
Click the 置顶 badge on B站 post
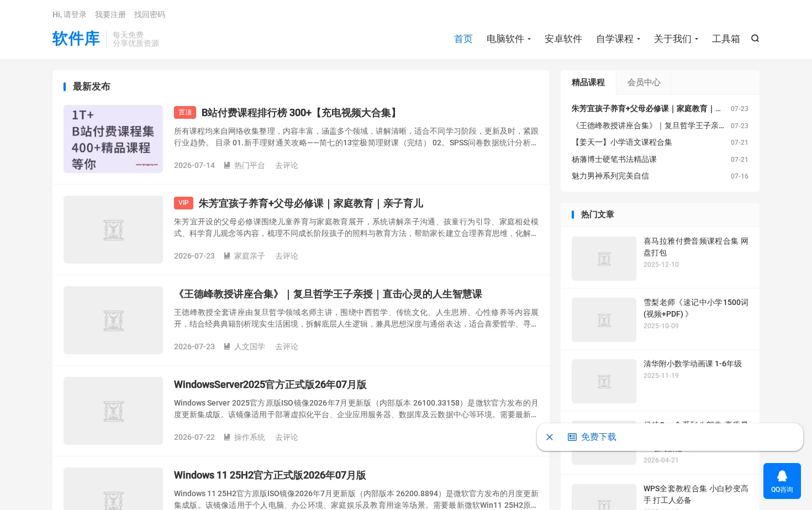coord(185,112)
